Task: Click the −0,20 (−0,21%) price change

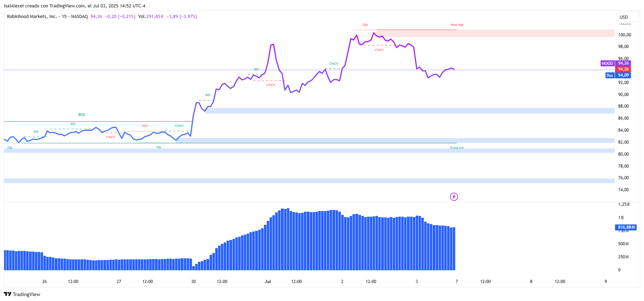Action: [x=120, y=17]
